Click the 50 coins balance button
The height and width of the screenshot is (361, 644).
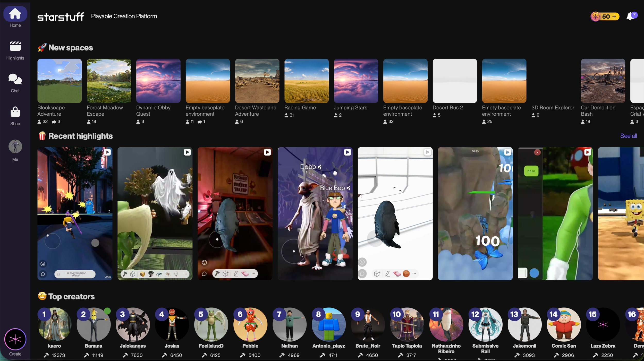pos(605,16)
